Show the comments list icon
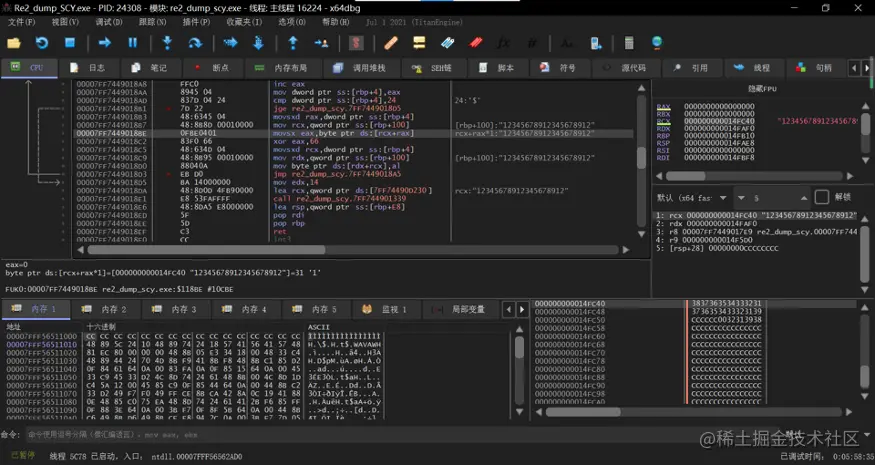Image resolution: width=877 pixels, height=466 pixels. [x=419, y=43]
